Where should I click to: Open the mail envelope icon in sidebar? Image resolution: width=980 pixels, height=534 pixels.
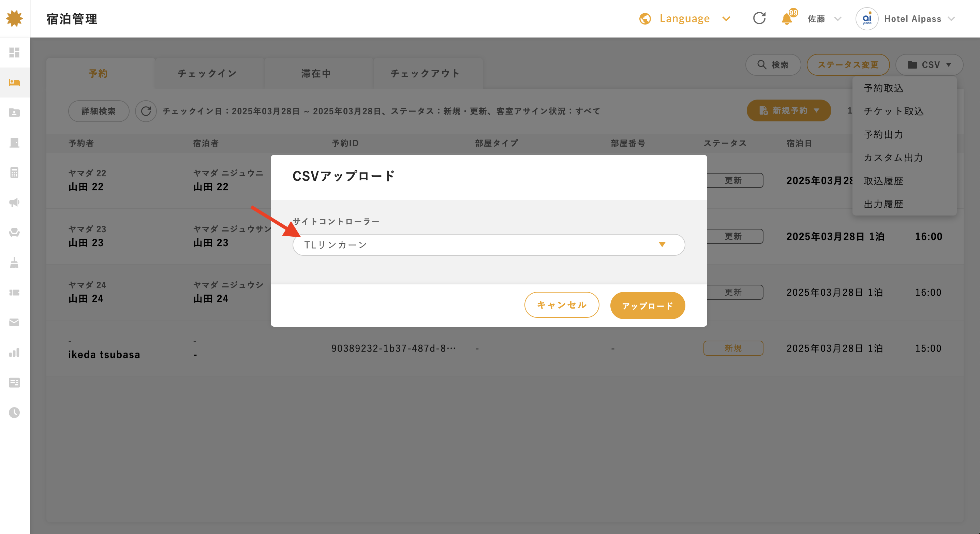[14, 323]
